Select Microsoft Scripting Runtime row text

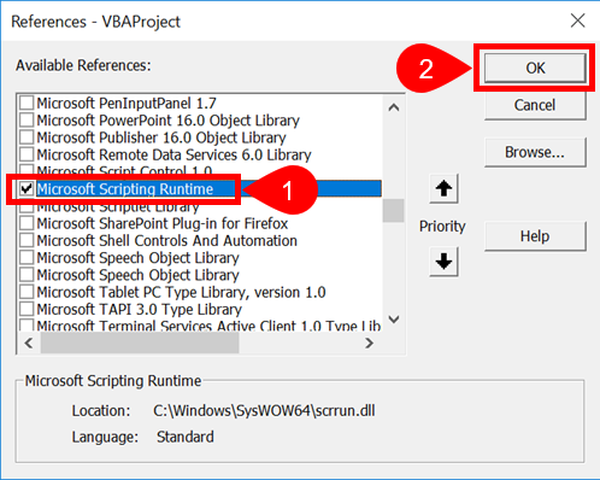(125, 189)
